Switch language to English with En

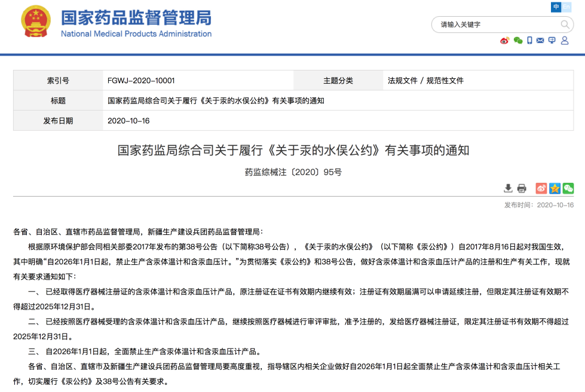[566, 7]
